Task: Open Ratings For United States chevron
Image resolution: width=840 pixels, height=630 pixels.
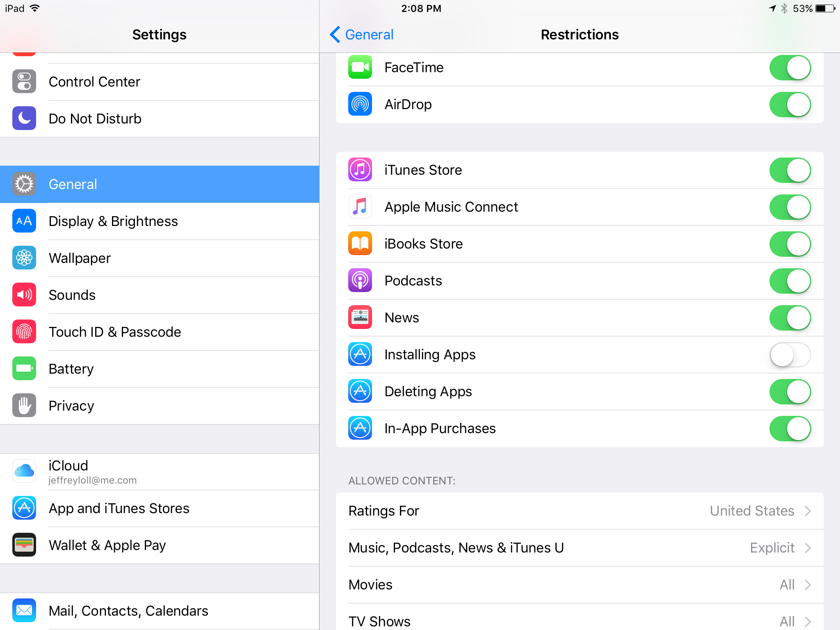Action: [x=807, y=511]
